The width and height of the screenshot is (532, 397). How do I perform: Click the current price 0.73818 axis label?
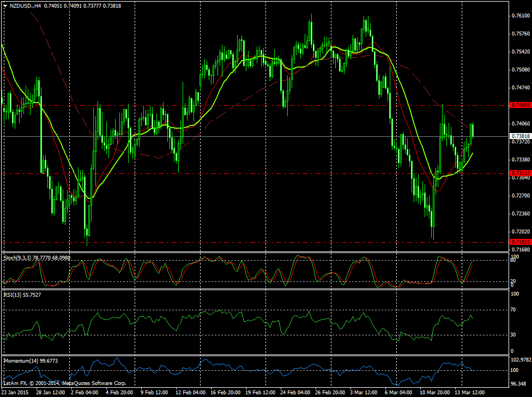click(519, 136)
